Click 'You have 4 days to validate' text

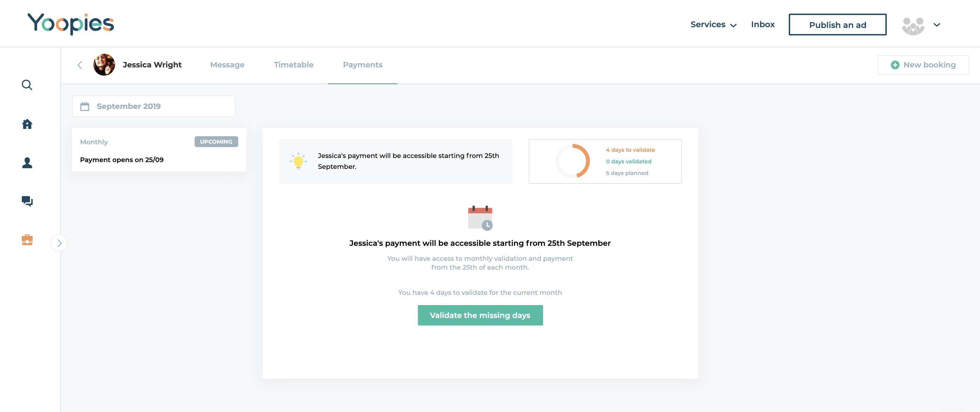[480, 292]
